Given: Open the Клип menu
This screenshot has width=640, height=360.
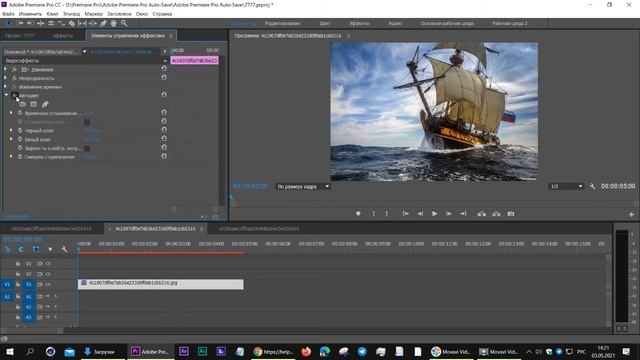Looking at the screenshot, I should pos(52,14).
